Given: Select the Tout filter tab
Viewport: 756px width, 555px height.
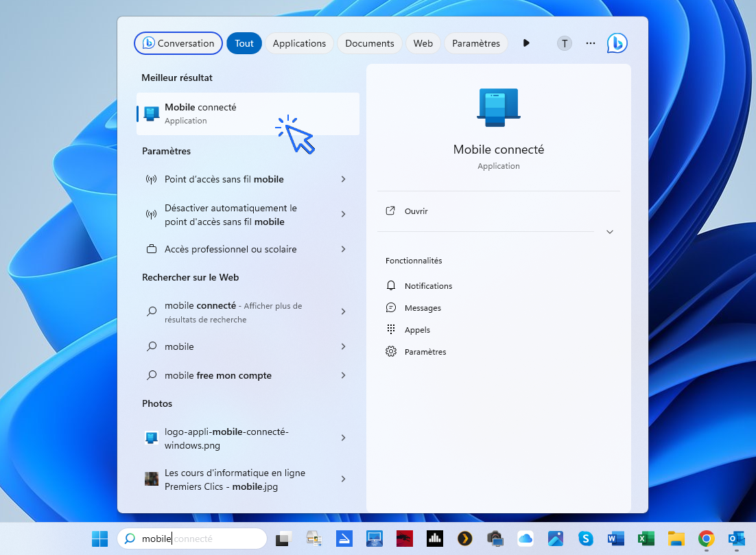Looking at the screenshot, I should pos(244,43).
